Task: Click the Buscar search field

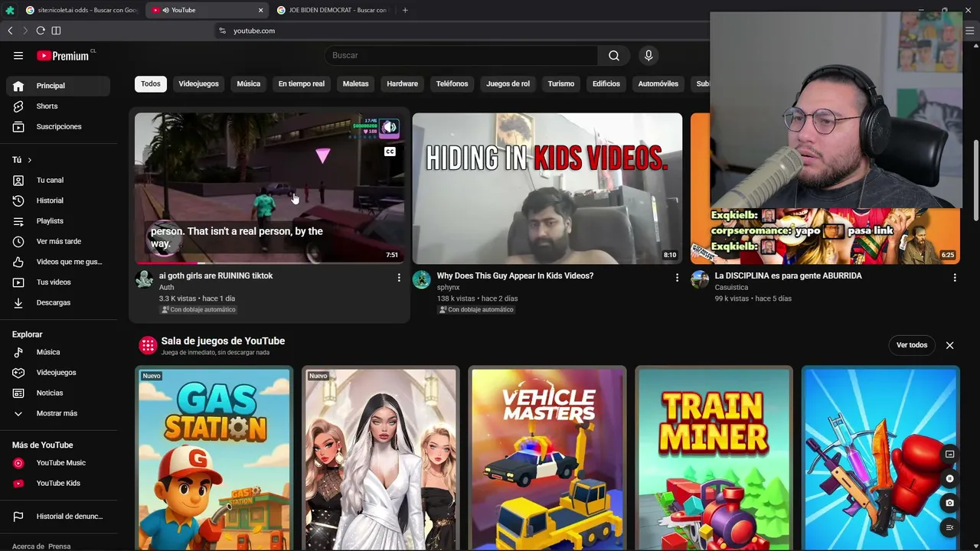Action: (462, 55)
